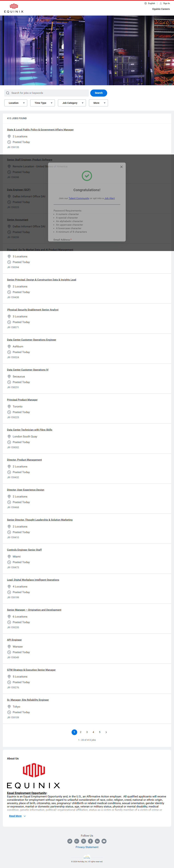Image resolution: width=174 pixels, height=868 pixels.
Task: Open the Facebook follow icon
Action: click(90, 841)
